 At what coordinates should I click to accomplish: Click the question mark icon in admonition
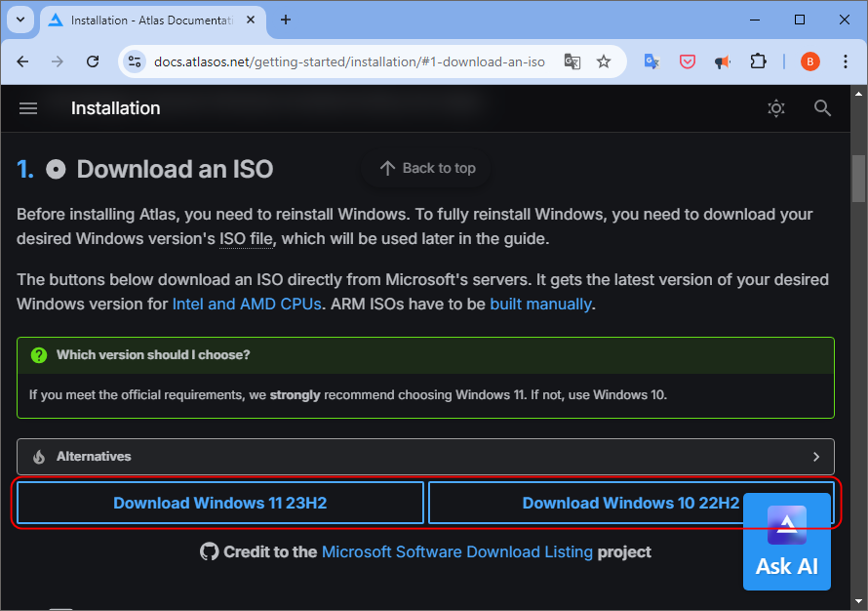[39, 355]
